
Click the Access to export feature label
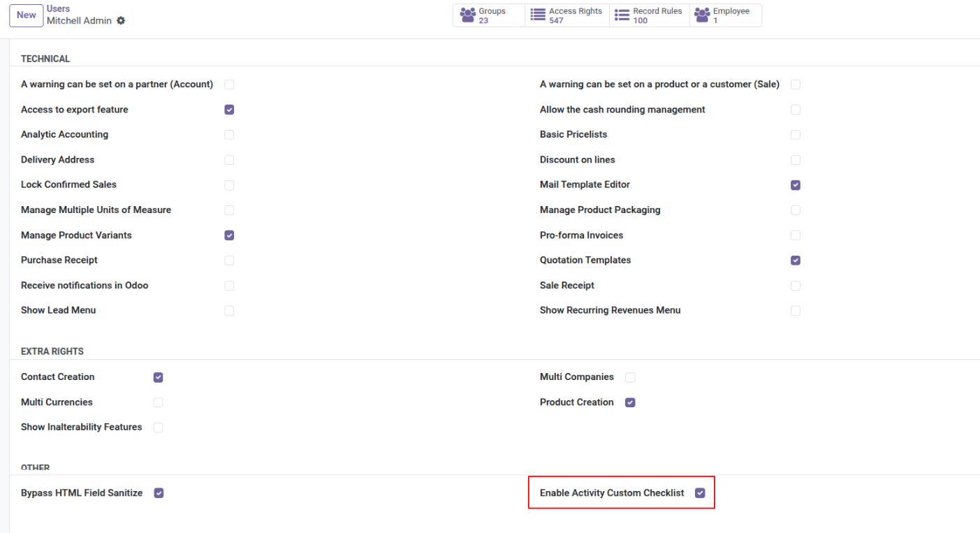tap(75, 110)
